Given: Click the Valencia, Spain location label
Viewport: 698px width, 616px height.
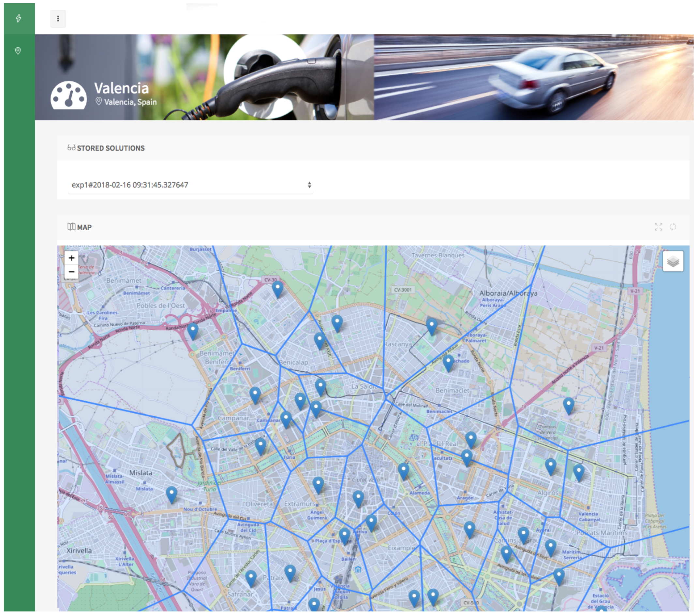Looking at the screenshot, I should [x=130, y=102].
